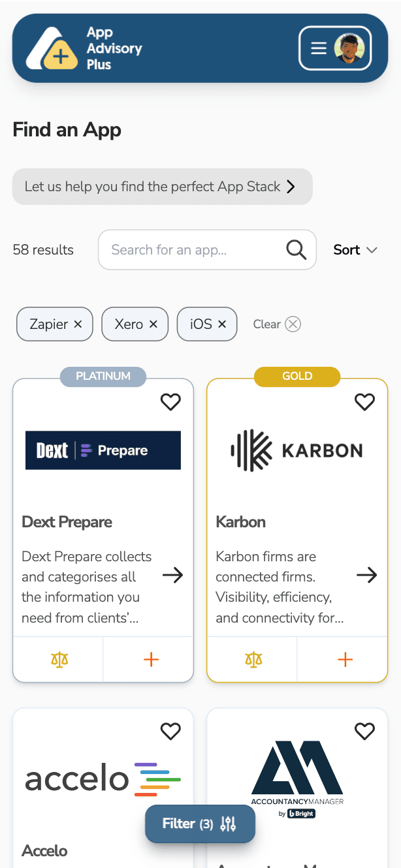Focus the 'Search for an app' field

tap(207, 250)
